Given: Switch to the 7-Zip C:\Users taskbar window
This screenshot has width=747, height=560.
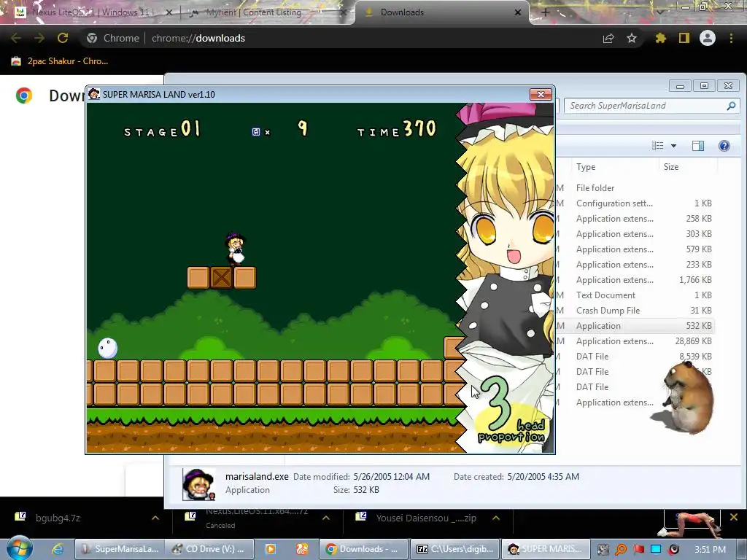Looking at the screenshot, I should 455,549.
